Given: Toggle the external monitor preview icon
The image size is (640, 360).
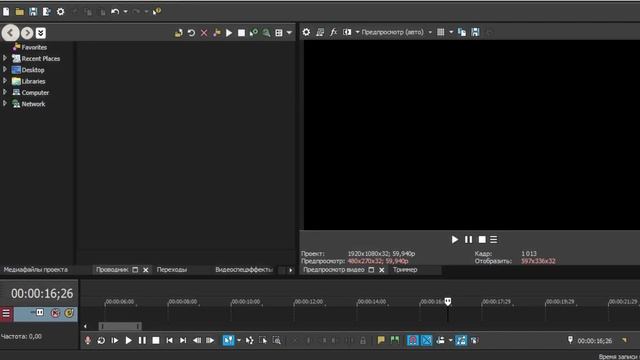Looking at the screenshot, I should click(320, 32).
